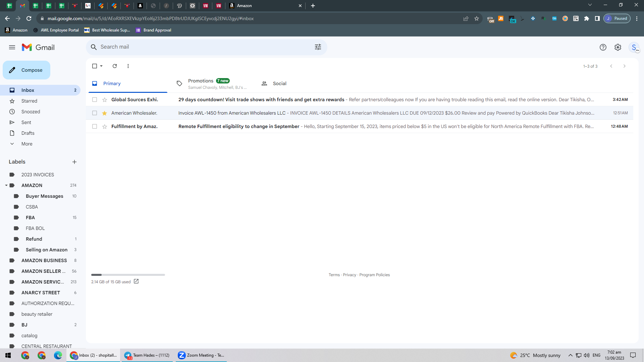Screen dimensions: 644x362
Task: Open the main menu hamburger icon
Action: 12,47
